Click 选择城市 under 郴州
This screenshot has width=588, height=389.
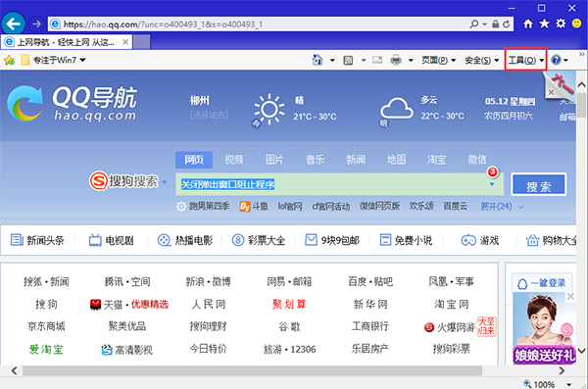[x=209, y=115]
